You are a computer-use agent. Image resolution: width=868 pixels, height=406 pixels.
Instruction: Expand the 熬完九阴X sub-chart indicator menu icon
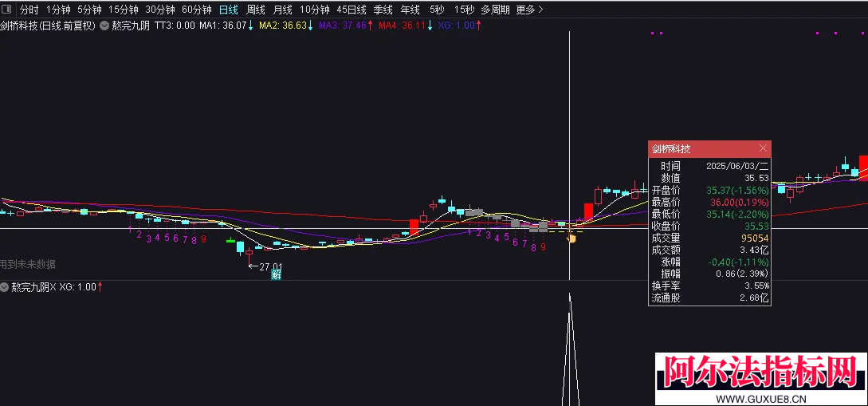[5, 287]
